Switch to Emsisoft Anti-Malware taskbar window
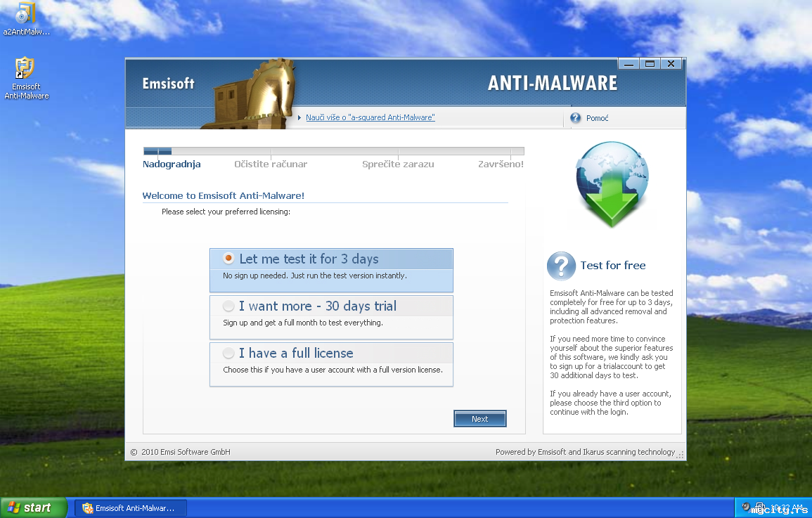The height and width of the screenshot is (518, 812). (x=131, y=508)
